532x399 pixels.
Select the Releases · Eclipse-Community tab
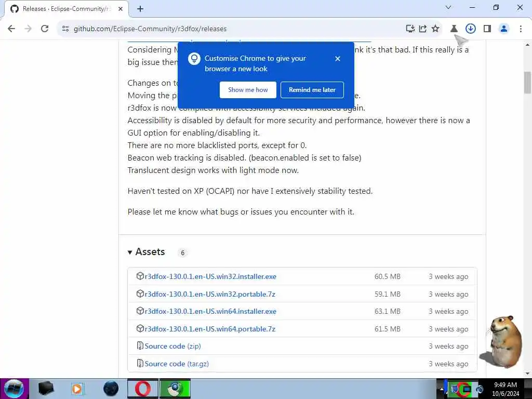tap(66, 9)
